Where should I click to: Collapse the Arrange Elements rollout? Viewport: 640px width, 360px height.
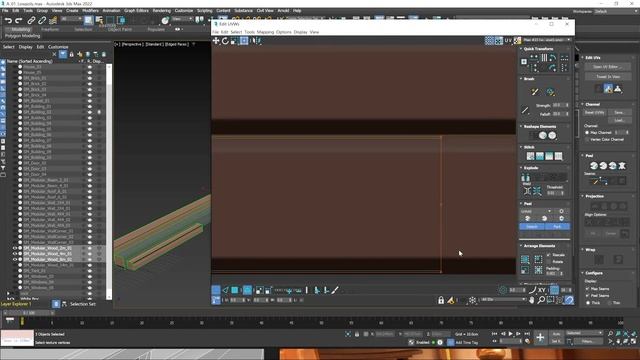pyautogui.click(x=521, y=246)
